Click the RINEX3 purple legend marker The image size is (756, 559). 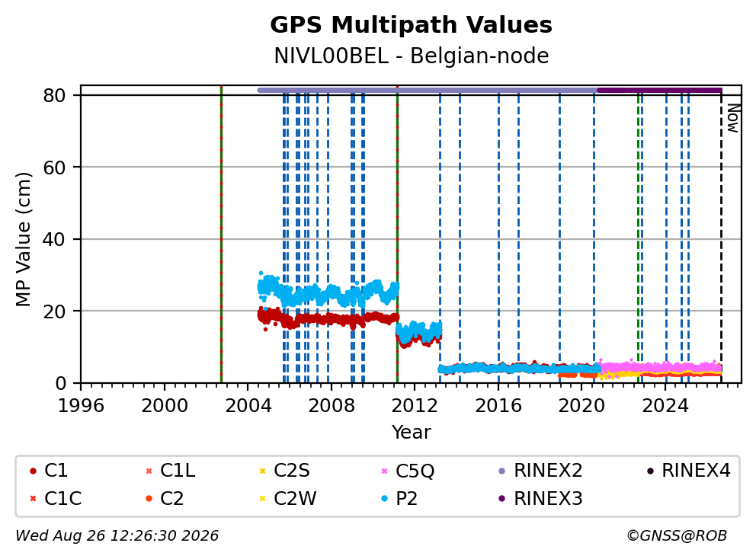pyautogui.click(x=502, y=499)
